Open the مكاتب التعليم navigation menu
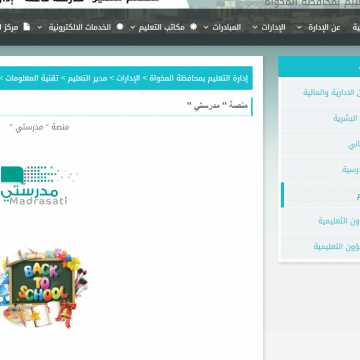The height and width of the screenshot is (360, 360). (x=166, y=27)
